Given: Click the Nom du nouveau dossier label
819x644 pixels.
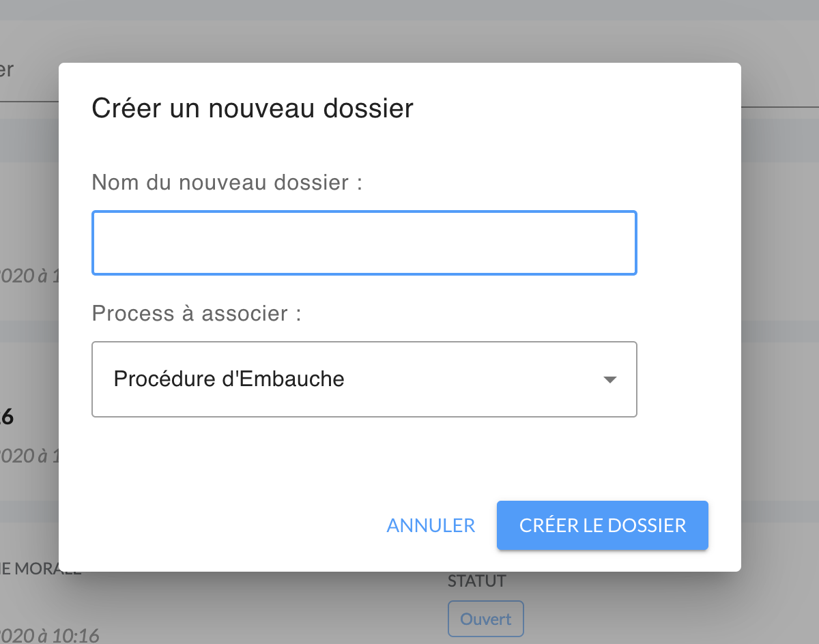Looking at the screenshot, I should tap(227, 182).
